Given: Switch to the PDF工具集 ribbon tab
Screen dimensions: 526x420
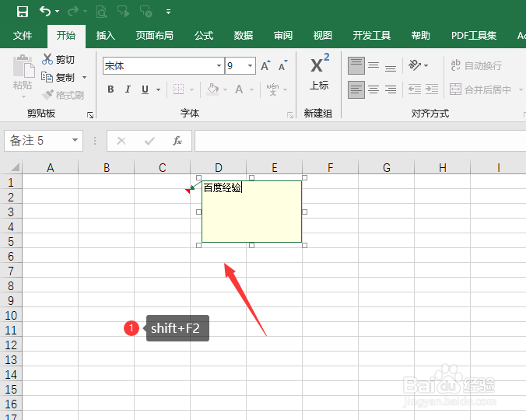Looking at the screenshot, I should click(474, 36).
